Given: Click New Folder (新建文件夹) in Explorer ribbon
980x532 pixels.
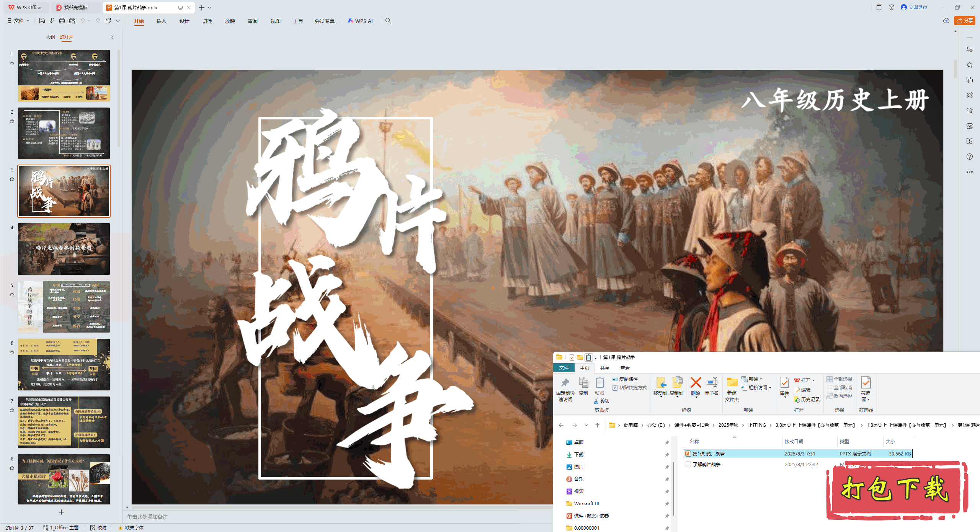Looking at the screenshot, I should 732,390.
